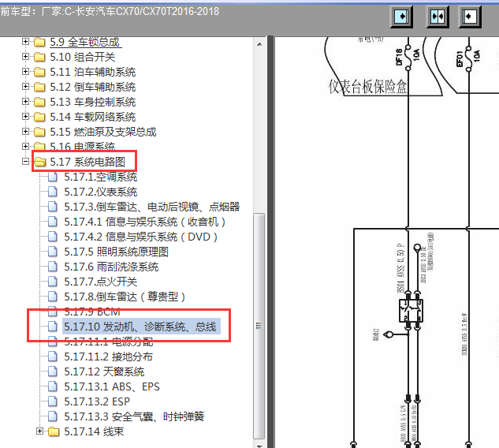The image size is (499, 448).
Task: Click the relay switch symbol in diagram
Action: coord(411,310)
